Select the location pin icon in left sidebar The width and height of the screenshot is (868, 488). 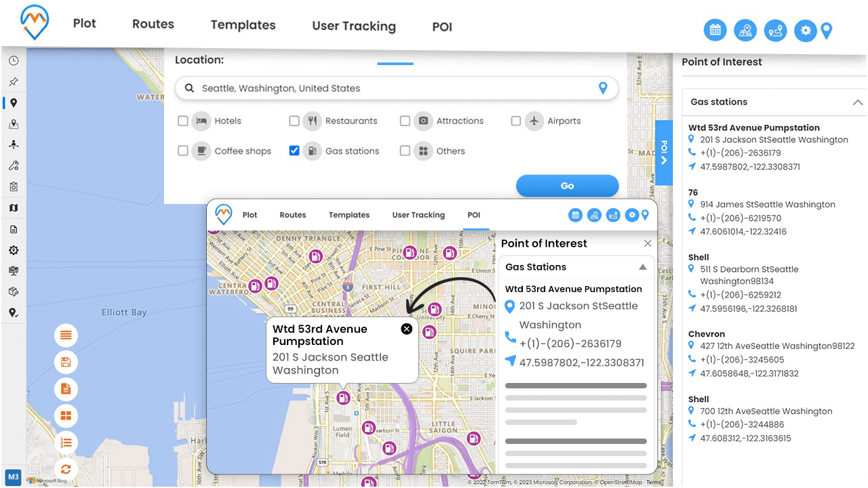[14, 103]
